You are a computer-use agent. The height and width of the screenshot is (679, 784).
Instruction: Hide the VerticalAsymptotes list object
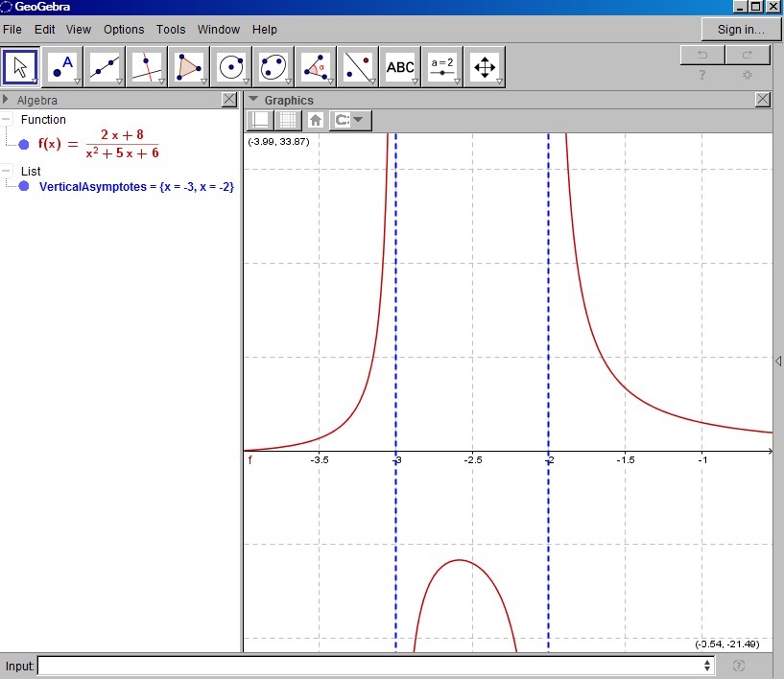pyautogui.click(x=24, y=187)
